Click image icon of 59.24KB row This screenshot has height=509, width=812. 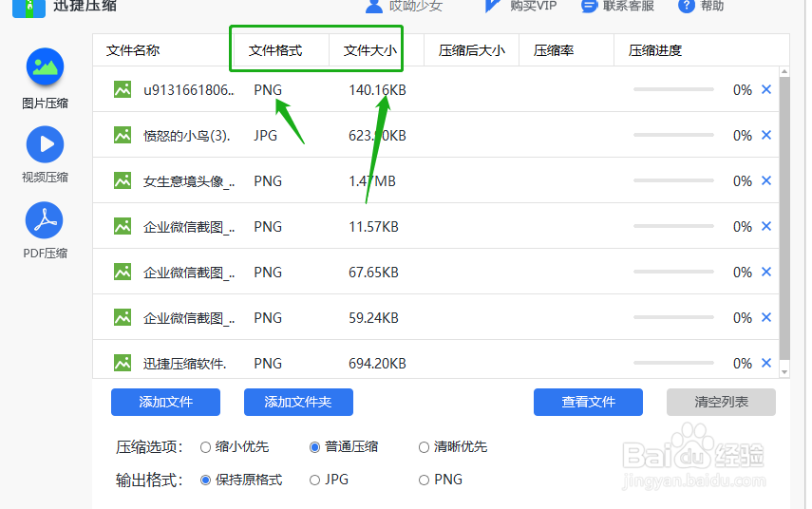123,317
